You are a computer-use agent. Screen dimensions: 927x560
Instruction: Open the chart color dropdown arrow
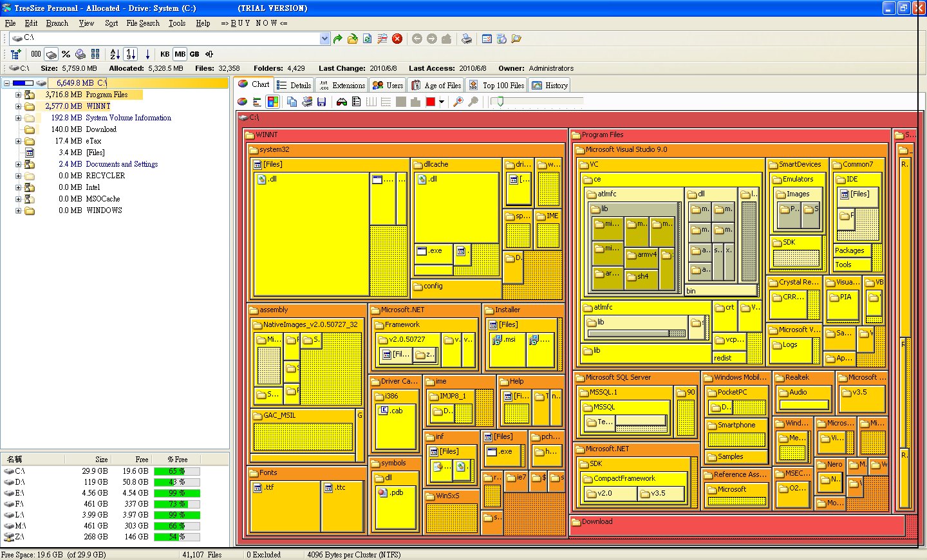click(x=442, y=102)
